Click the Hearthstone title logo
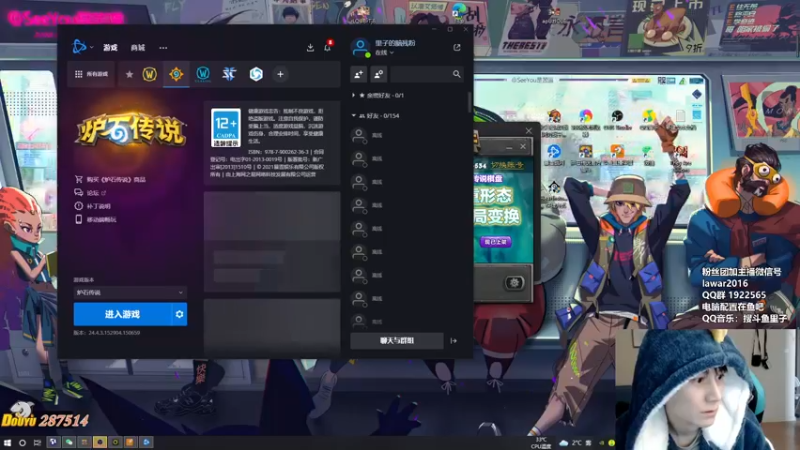Viewport: 800px width, 450px height. pos(131,129)
